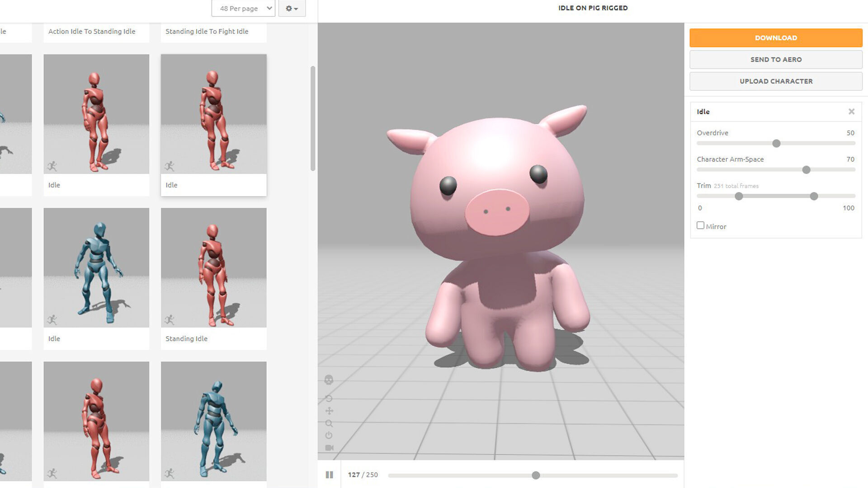Click the frame counter '127 / 250'
This screenshot has width=868, height=488.
click(x=363, y=475)
